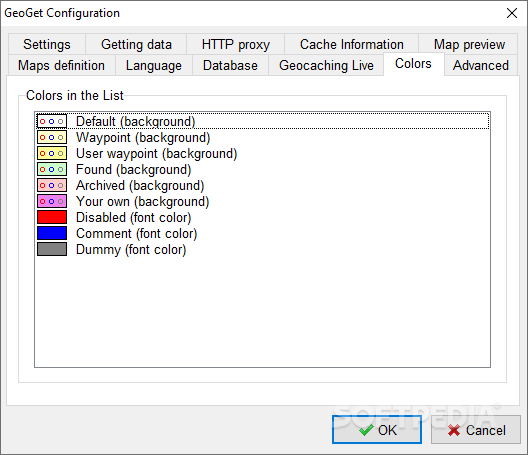The width and height of the screenshot is (528, 455).
Task: Open the Maps definition tab
Action: coord(62,65)
